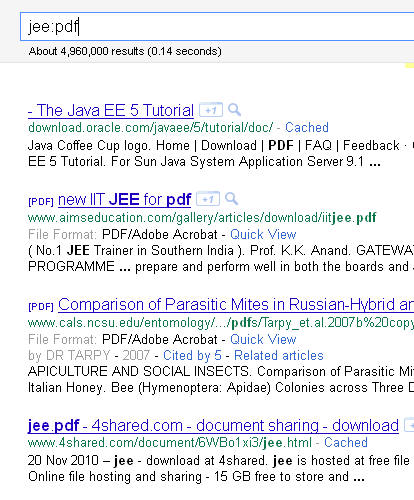This screenshot has width=414, height=500.
Task: Click the www.aimseducation.com green URL
Action: 202,218
